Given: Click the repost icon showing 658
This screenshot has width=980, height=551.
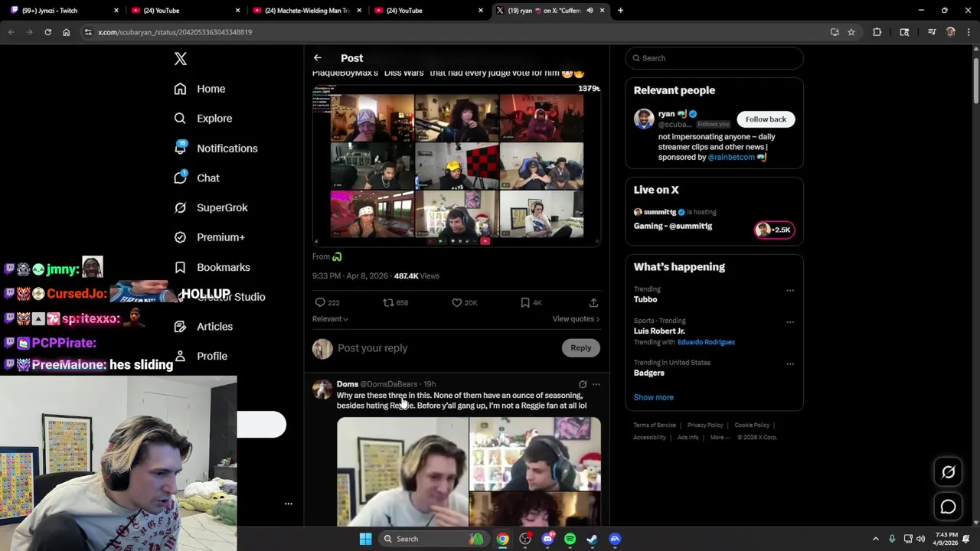Looking at the screenshot, I should [x=388, y=303].
